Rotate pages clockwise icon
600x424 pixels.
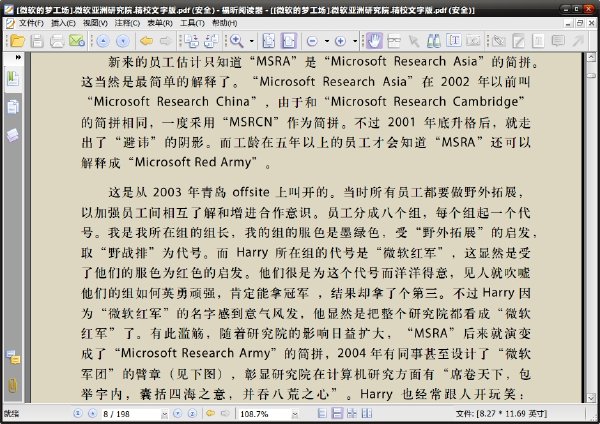coord(191,41)
